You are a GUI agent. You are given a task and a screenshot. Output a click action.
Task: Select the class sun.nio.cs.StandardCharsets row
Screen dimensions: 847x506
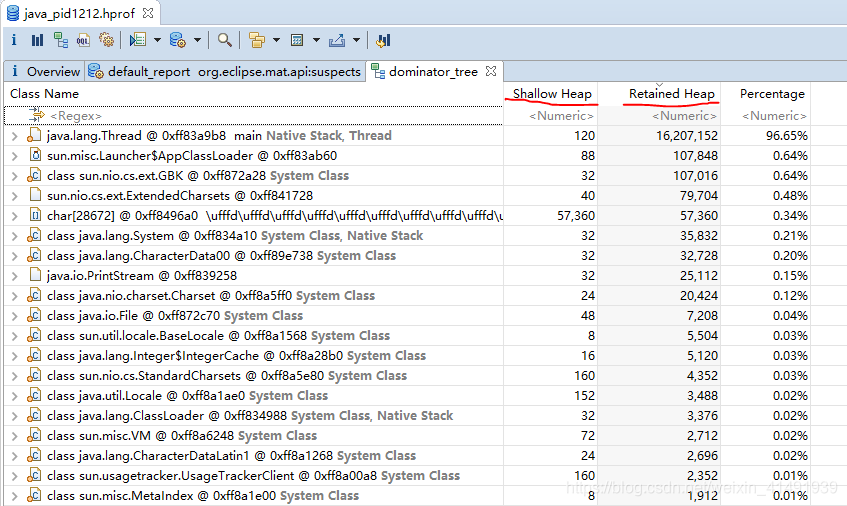pyautogui.click(x=408, y=375)
